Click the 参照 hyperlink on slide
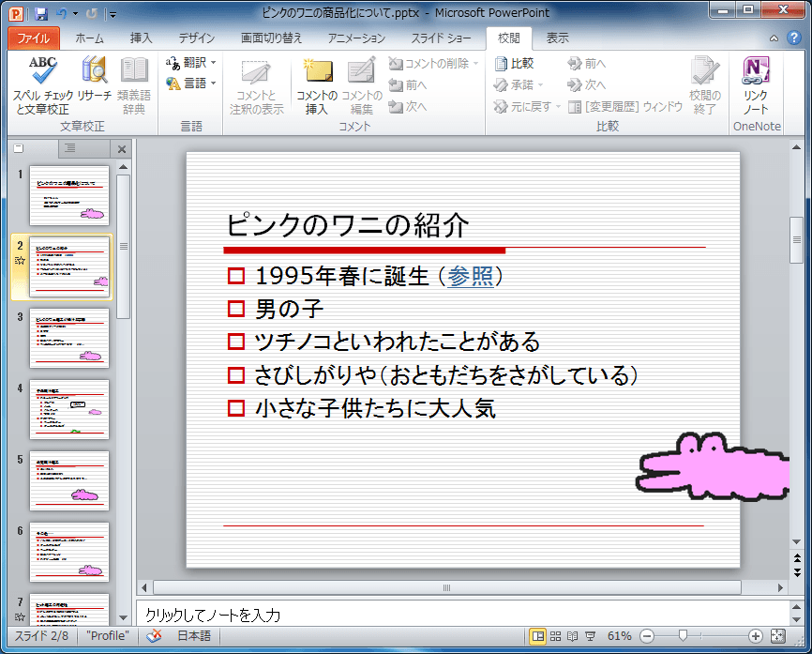 pos(470,276)
